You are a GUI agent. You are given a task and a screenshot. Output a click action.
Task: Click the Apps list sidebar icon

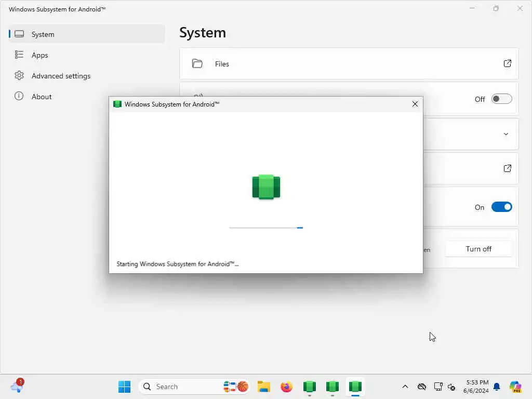click(x=19, y=55)
